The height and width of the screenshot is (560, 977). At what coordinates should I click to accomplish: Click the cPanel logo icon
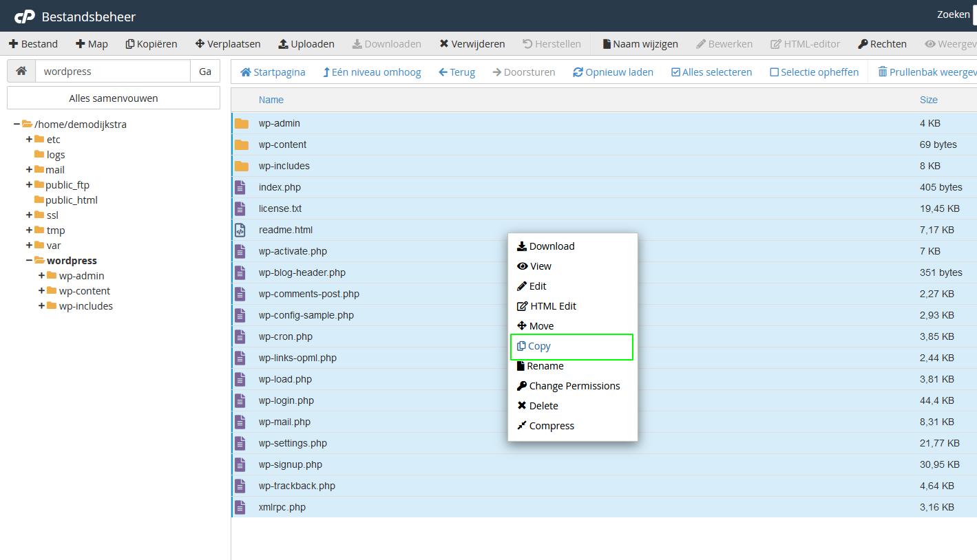pos(24,16)
